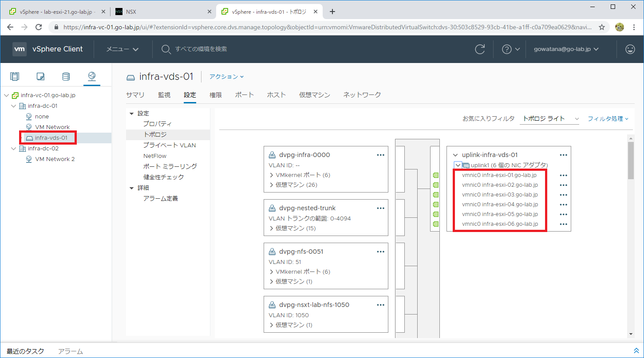Collapse the uplink1 NIC adapter group
Viewport: 644px width, 358px height.
[458, 165]
